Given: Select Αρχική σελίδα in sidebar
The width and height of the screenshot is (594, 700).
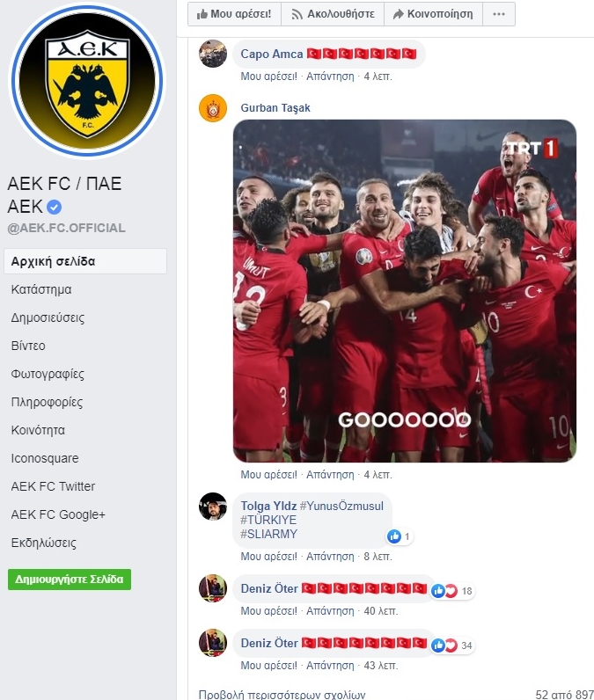Looking at the screenshot, I should tap(85, 261).
